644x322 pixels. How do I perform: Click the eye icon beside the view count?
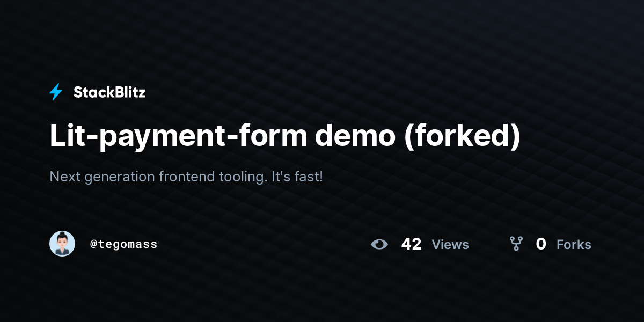coord(379,245)
